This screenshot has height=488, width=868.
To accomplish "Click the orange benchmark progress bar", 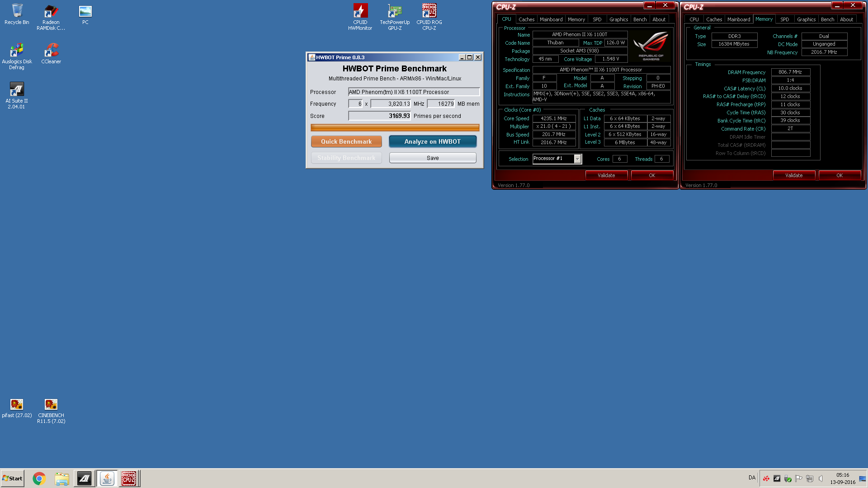I will click(395, 128).
